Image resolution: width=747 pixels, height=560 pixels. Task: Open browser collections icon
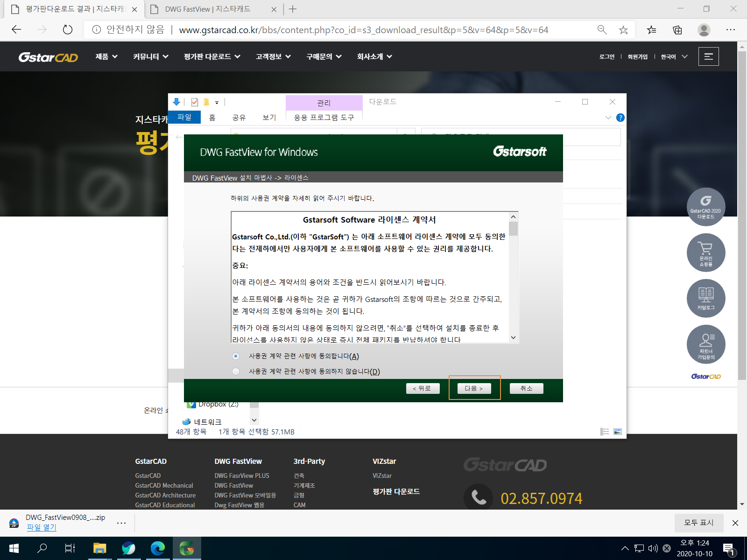pyautogui.click(x=677, y=30)
